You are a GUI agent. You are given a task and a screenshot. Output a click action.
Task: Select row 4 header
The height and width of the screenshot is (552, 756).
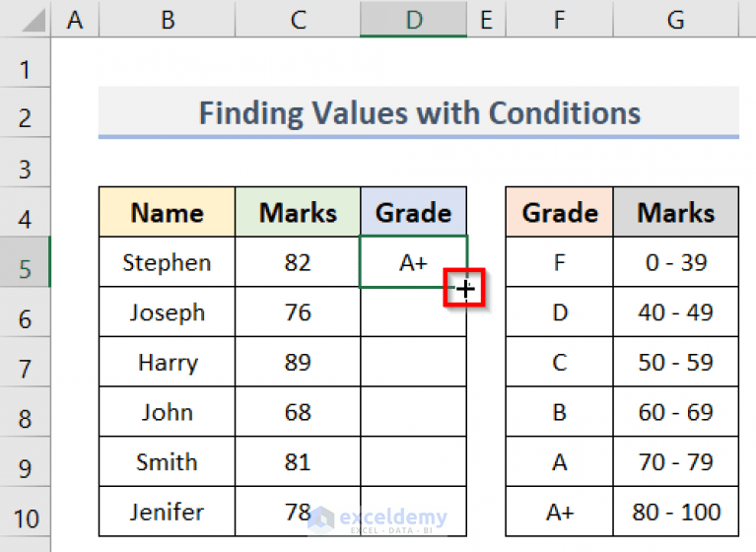click(x=25, y=212)
